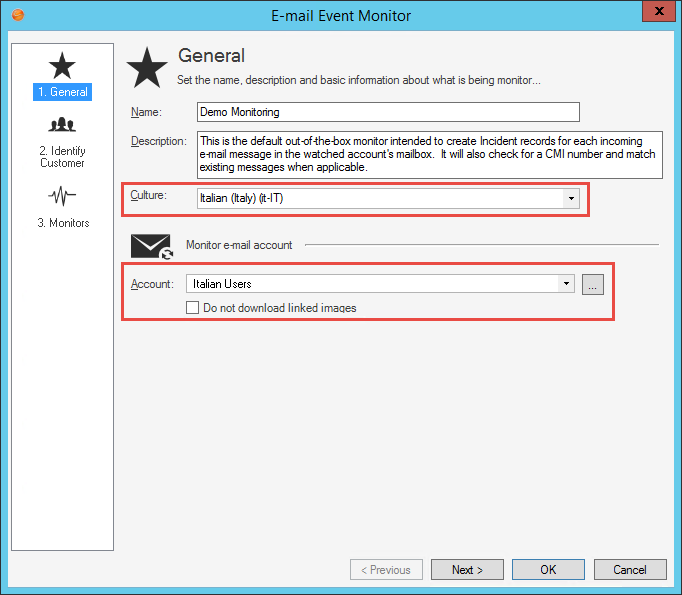Click the ellipsis browse button next to Account
Screen dimensions: 682x595
(x=592, y=284)
